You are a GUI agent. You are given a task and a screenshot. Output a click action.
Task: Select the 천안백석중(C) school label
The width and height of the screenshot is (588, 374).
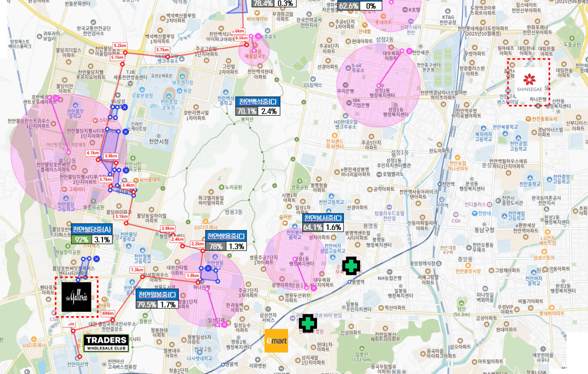pos(258,102)
